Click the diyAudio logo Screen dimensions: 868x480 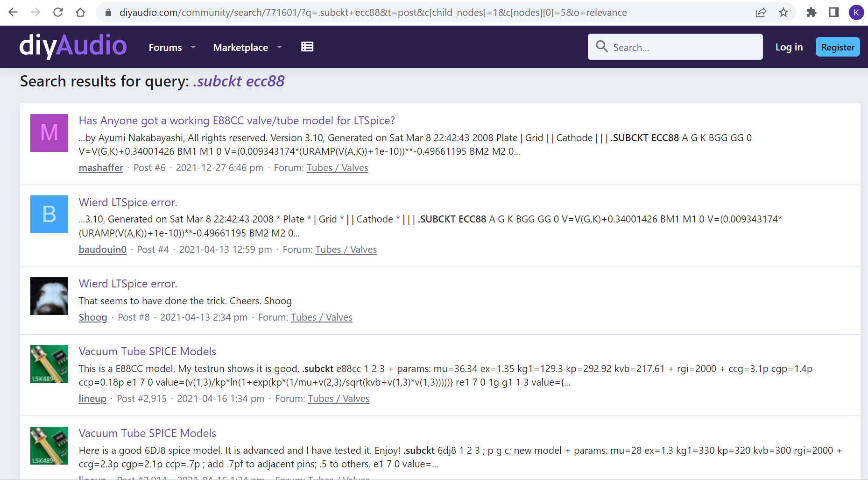click(73, 46)
